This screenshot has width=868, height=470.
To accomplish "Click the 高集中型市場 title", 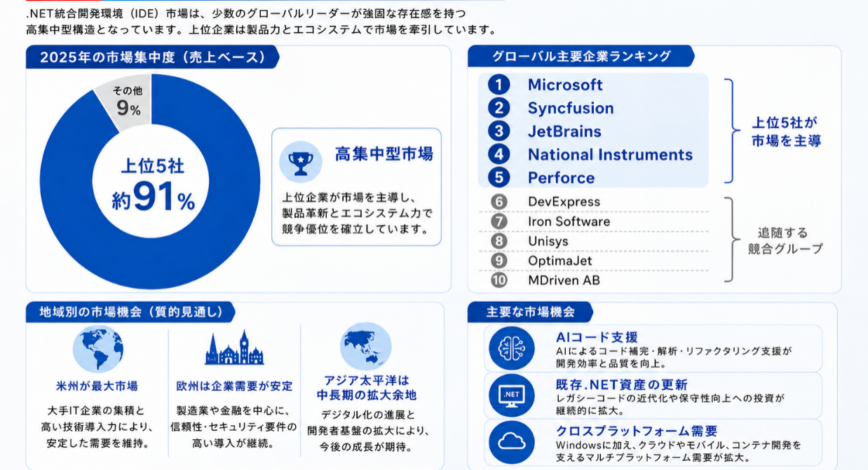I will (x=384, y=153).
